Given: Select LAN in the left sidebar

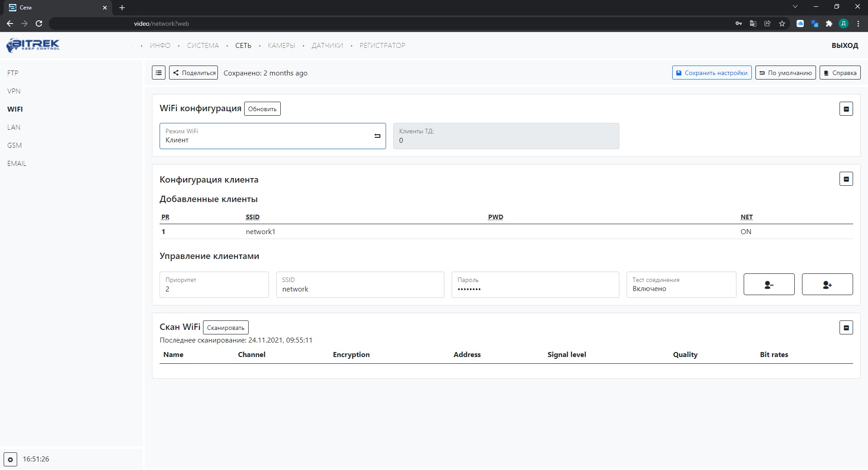Looking at the screenshot, I should click(x=14, y=127).
